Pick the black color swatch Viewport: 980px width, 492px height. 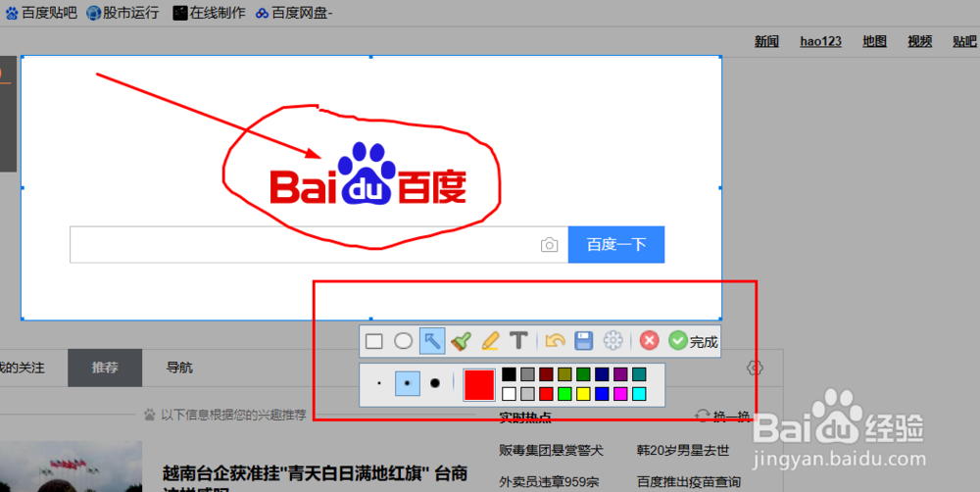(x=510, y=374)
